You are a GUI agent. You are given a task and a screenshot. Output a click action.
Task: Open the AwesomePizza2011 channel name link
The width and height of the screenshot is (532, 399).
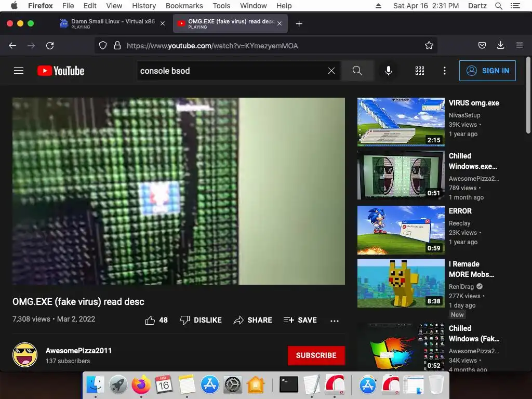point(79,351)
